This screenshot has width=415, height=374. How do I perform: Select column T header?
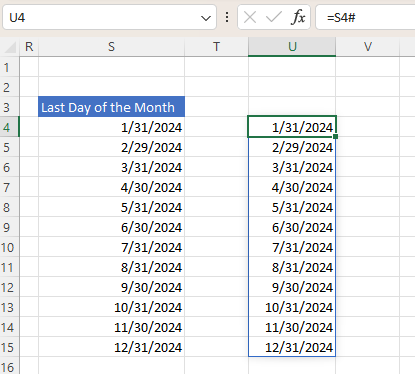[x=216, y=47]
